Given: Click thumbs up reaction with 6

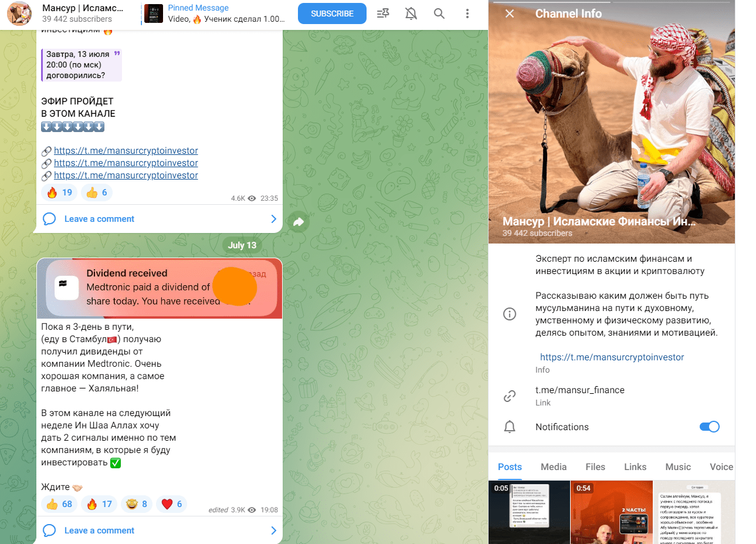Looking at the screenshot, I should 97,192.
